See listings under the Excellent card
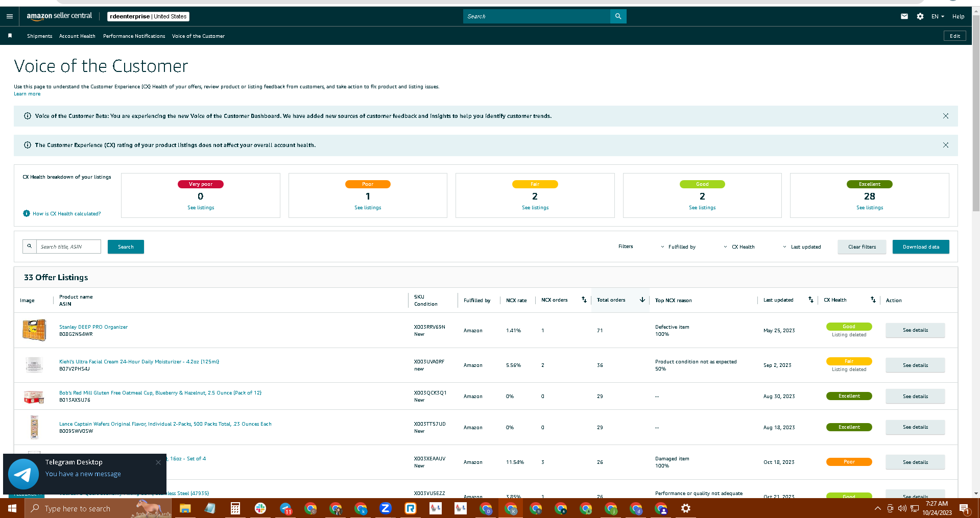Viewport: 980px width, 518px height. [x=870, y=208]
